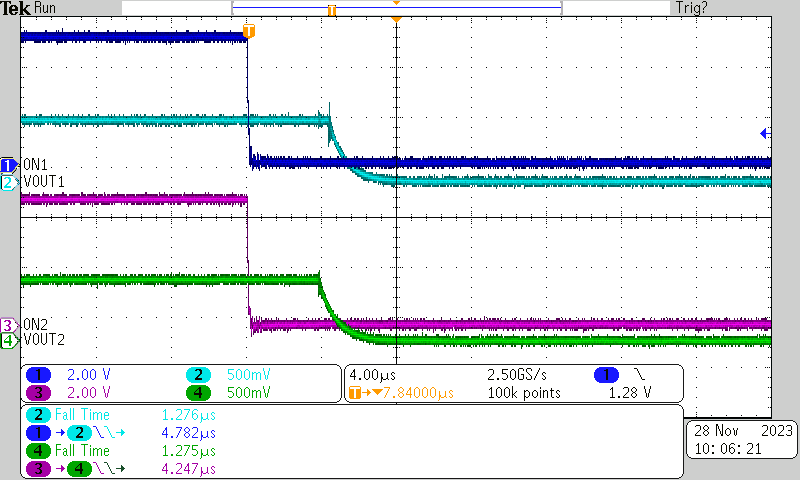Click the channel 4 badge in the delay measurement

pyautogui.click(x=79, y=469)
